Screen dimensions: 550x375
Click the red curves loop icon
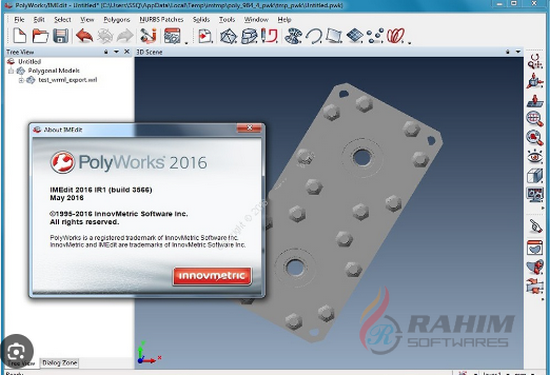pos(396,36)
